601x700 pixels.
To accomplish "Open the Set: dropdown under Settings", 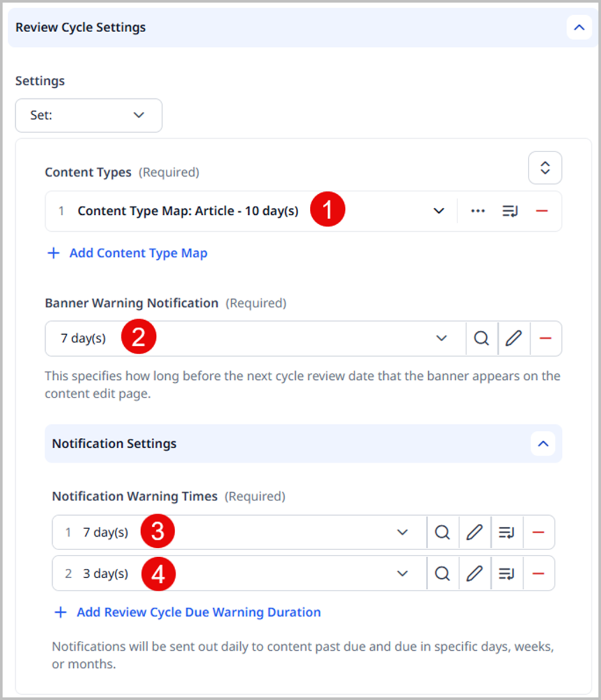I will coord(88,115).
